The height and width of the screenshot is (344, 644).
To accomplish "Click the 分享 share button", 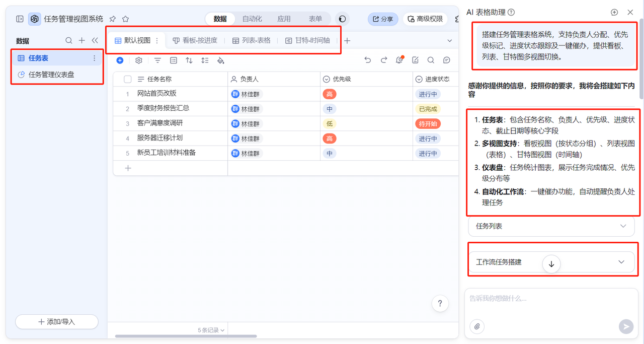I will (x=383, y=19).
